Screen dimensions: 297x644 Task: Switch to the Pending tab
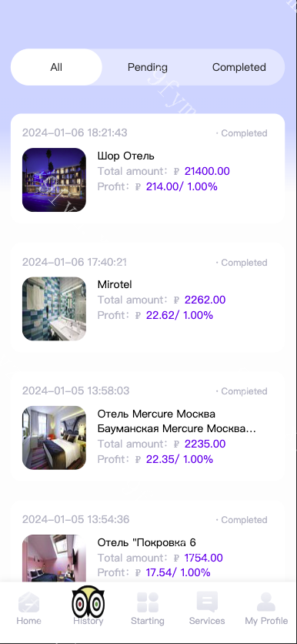point(147,67)
